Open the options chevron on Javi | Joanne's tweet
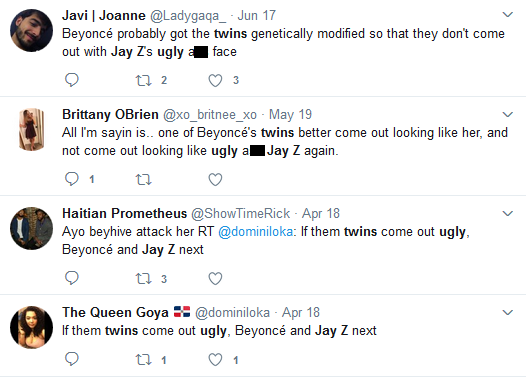526x377 pixels. point(508,14)
